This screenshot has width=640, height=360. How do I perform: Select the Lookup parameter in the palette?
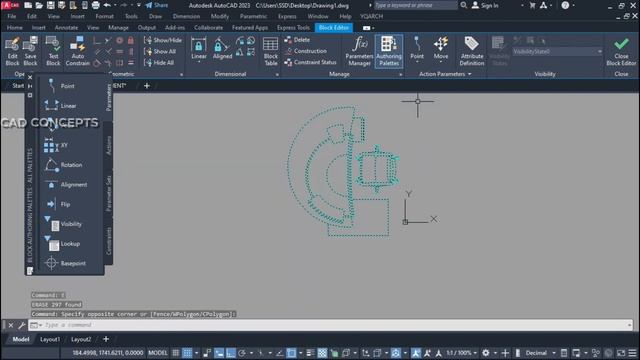[x=61, y=244]
